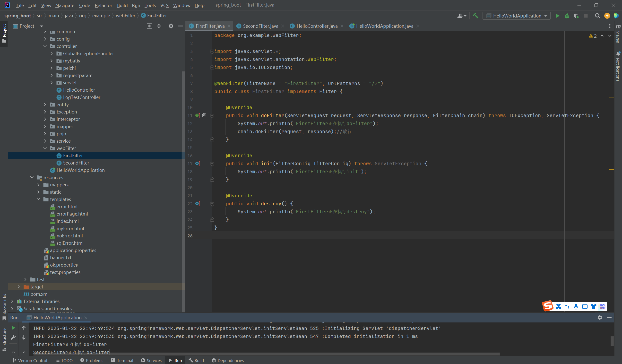The width and height of the screenshot is (622, 364).
Task: Collapse the webFilter folder
Action: click(45, 148)
